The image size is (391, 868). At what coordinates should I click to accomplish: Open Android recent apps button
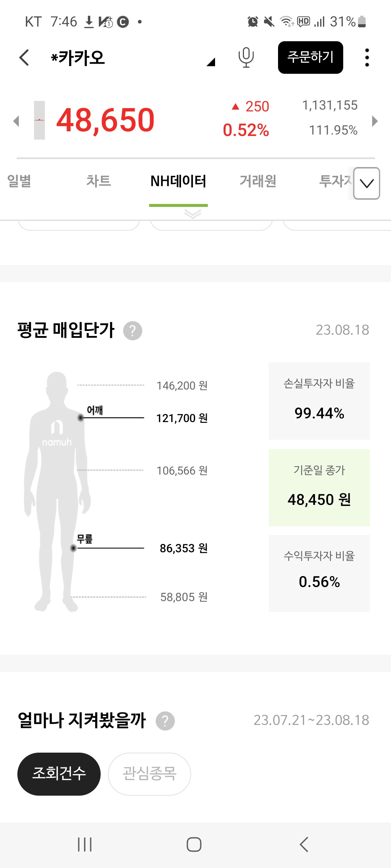coord(85,845)
